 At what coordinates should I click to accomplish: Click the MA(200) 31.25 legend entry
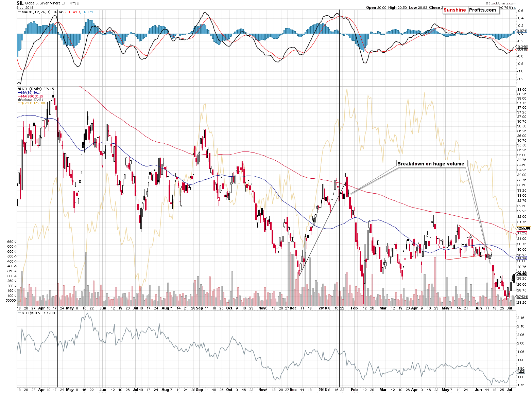(31, 96)
